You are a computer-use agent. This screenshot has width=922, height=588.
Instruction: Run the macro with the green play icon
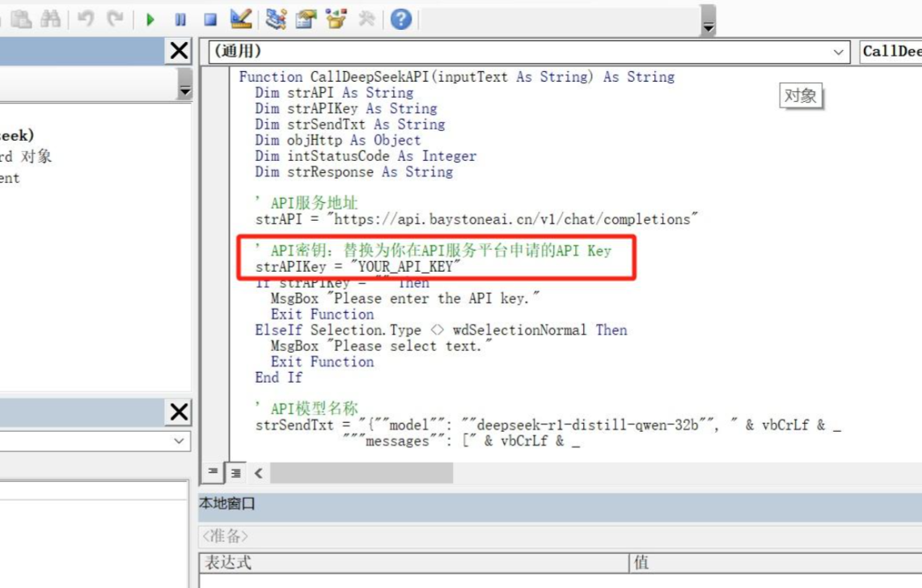tap(150, 20)
